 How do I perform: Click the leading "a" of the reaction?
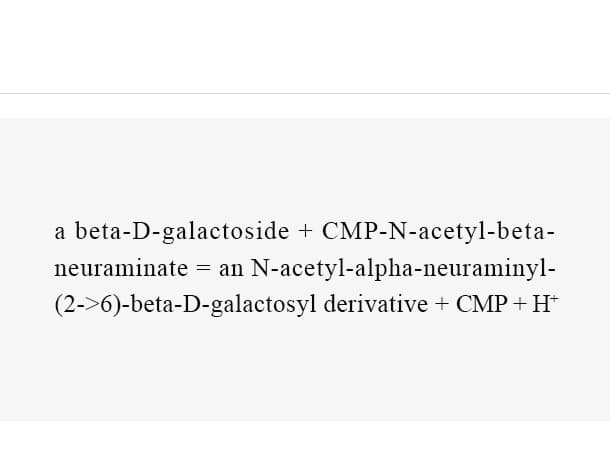point(60,232)
